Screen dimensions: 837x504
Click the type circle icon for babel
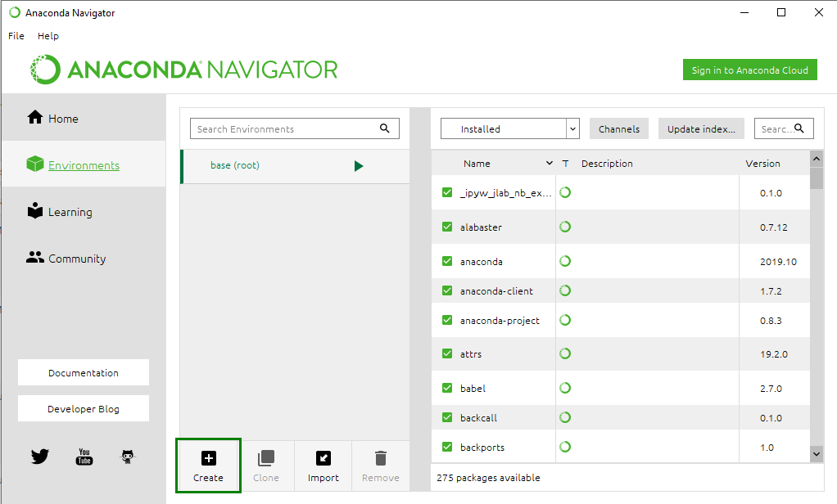pyautogui.click(x=565, y=388)
